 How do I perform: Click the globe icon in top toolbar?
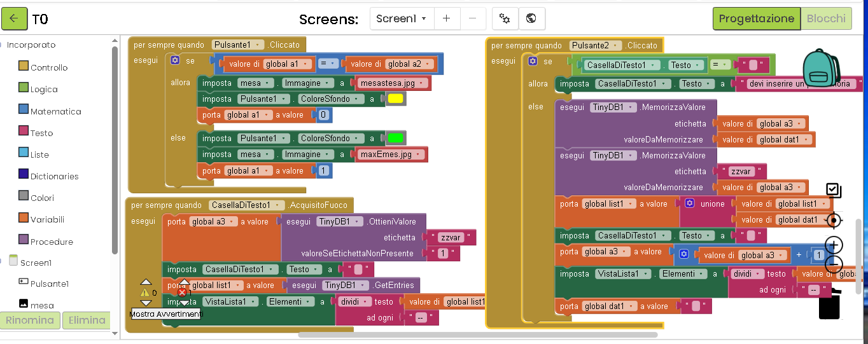531,18
